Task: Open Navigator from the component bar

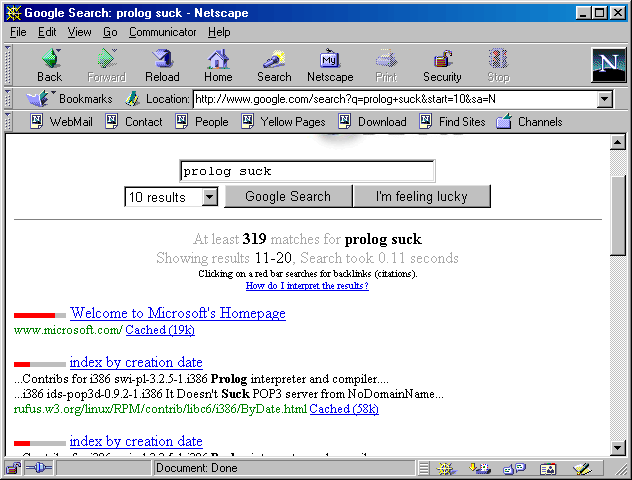Action: (447, 468)
